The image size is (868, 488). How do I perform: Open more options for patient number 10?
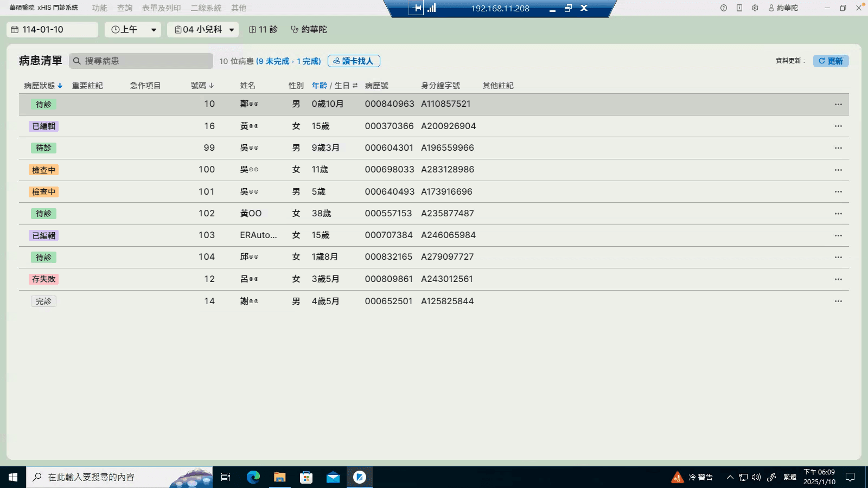(838, 104)
